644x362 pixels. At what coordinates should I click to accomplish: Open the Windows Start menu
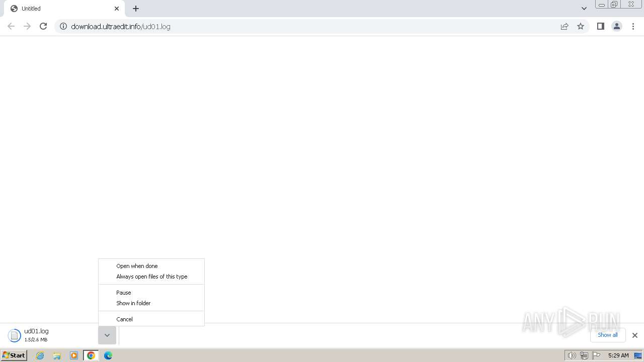14,355
